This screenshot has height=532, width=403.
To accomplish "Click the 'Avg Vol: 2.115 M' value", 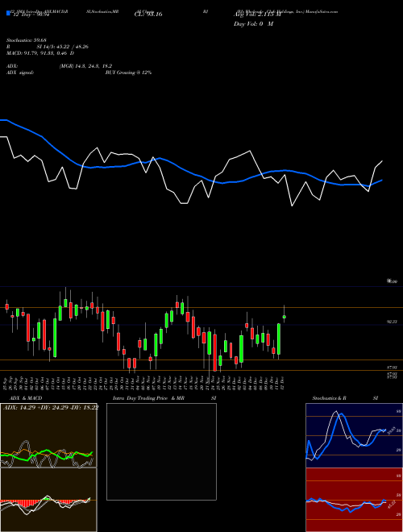I will click(257, 15).
